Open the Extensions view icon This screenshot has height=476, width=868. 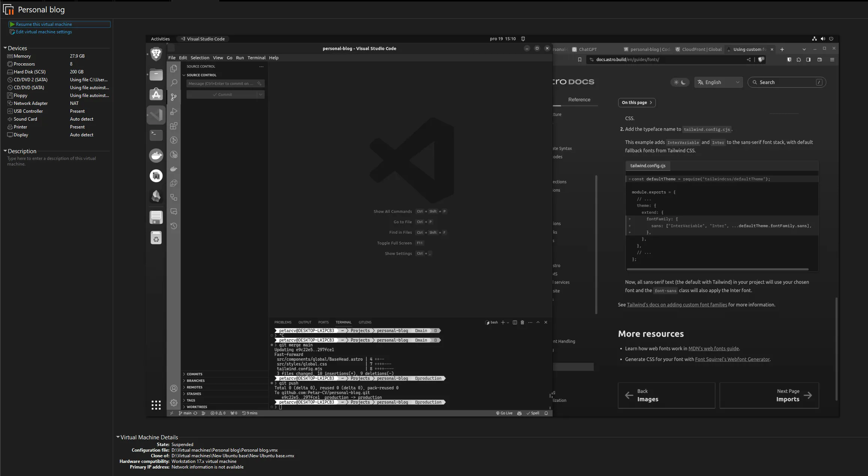(174, 126)
